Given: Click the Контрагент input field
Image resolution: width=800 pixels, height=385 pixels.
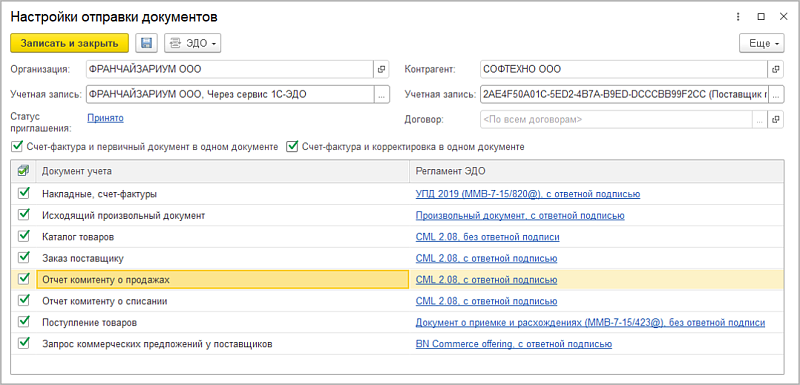Looking at the screenshot, I should (x=624, y=69).
